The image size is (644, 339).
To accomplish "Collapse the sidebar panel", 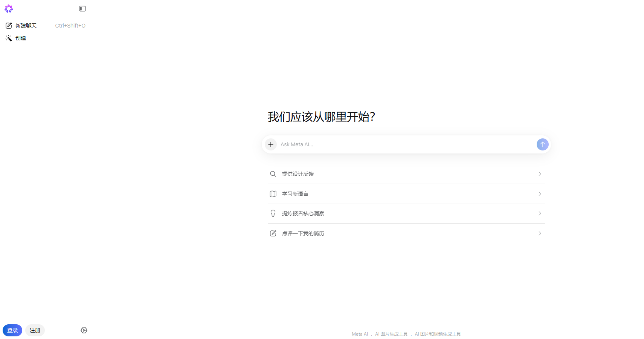I will coord(82,9).
